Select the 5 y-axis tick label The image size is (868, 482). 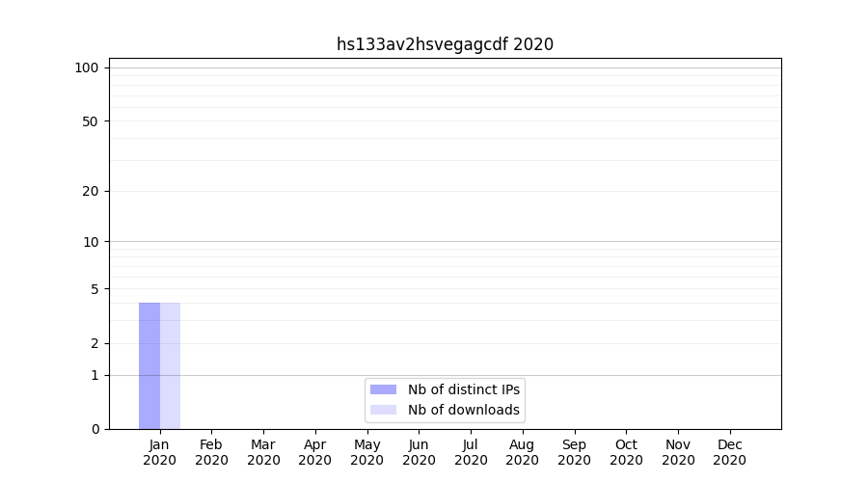pyautogui.click(x=95, y=289)
